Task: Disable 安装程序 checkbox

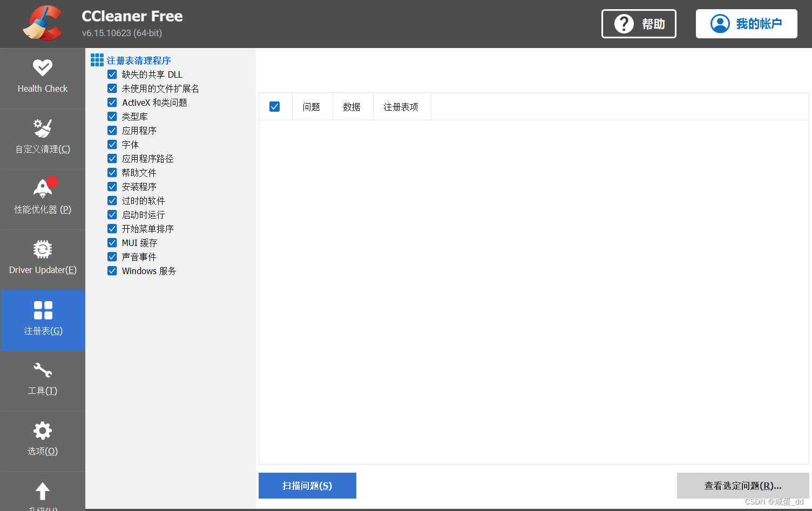Action: (x=112, y=187)
